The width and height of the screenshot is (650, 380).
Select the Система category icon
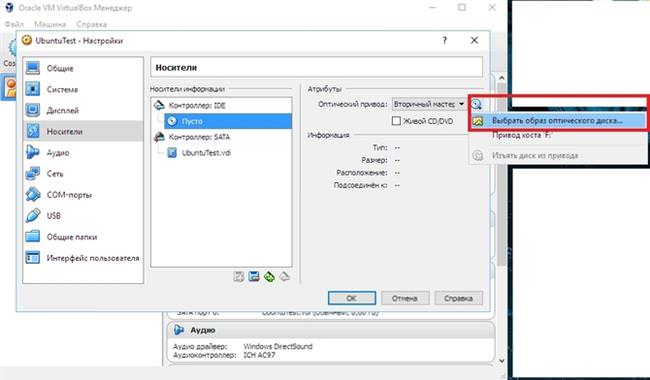point(33,89)
